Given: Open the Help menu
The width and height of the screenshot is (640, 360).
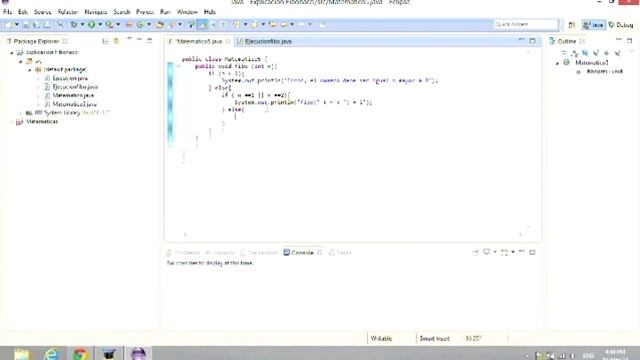Looking at the screenshot, I should point(209,12).
